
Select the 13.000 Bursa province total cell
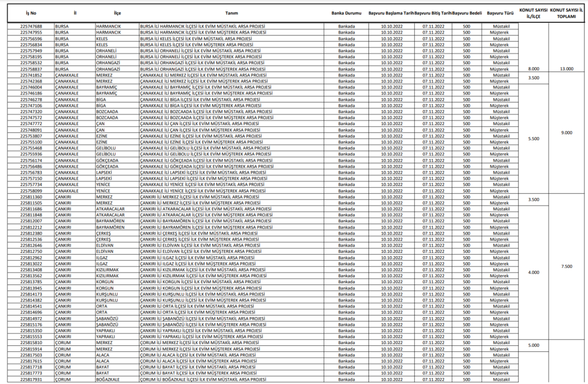pos(566,69)
